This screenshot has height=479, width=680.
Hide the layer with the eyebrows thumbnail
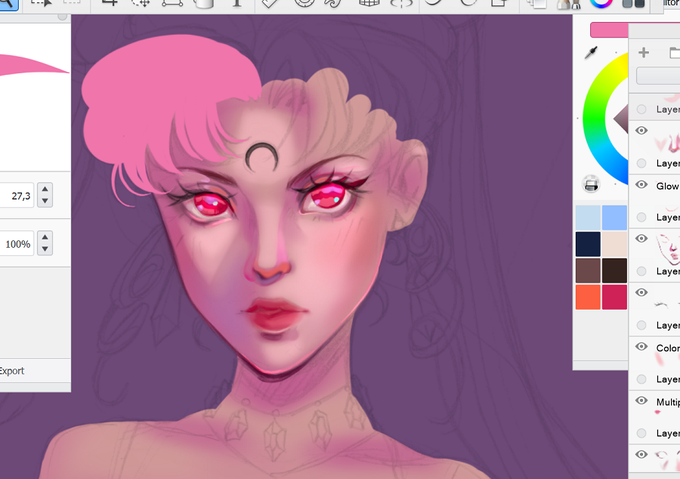pyautogui.click(x=641, y=292)
